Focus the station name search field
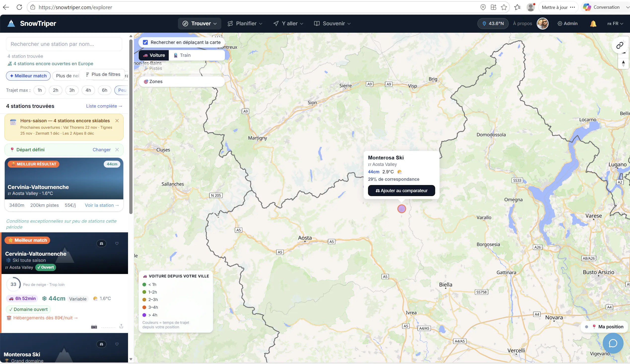The image size is (630, 364). 64,44
